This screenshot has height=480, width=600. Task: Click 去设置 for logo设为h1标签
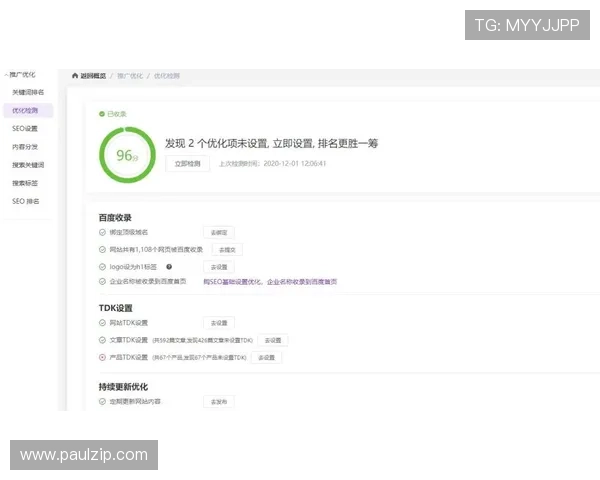coord(219,267)
